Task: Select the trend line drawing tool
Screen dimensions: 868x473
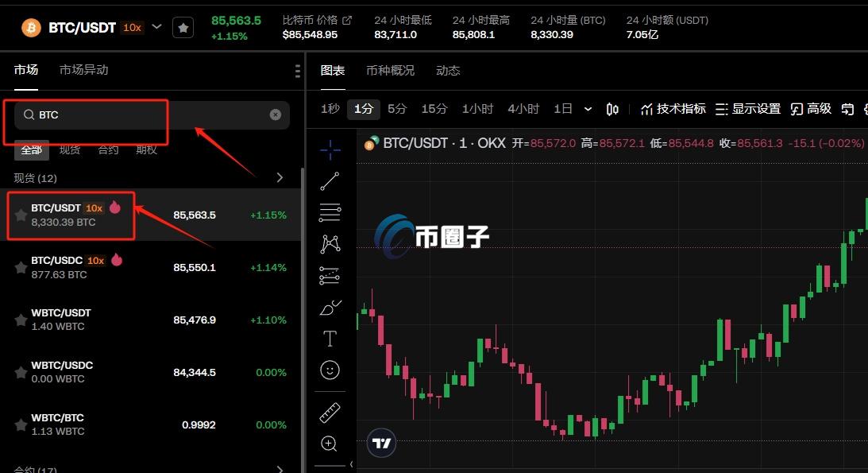Action: point(330,180)
